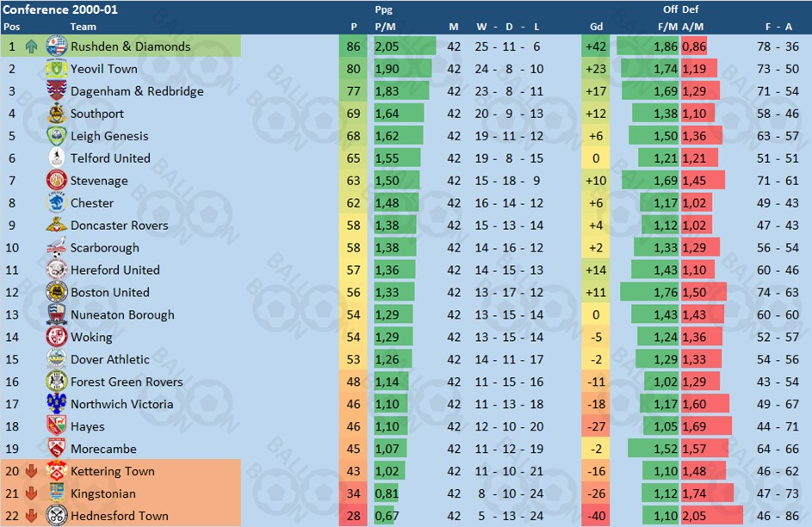
Task: Click the red relegation arrow beside Kettering Town
Action: pos(31,471)
